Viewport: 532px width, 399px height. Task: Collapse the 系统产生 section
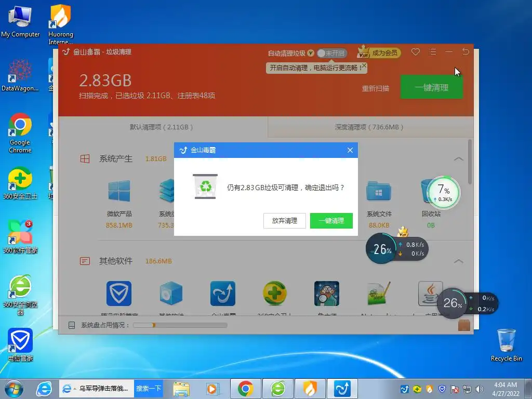(x=458, y=159)
